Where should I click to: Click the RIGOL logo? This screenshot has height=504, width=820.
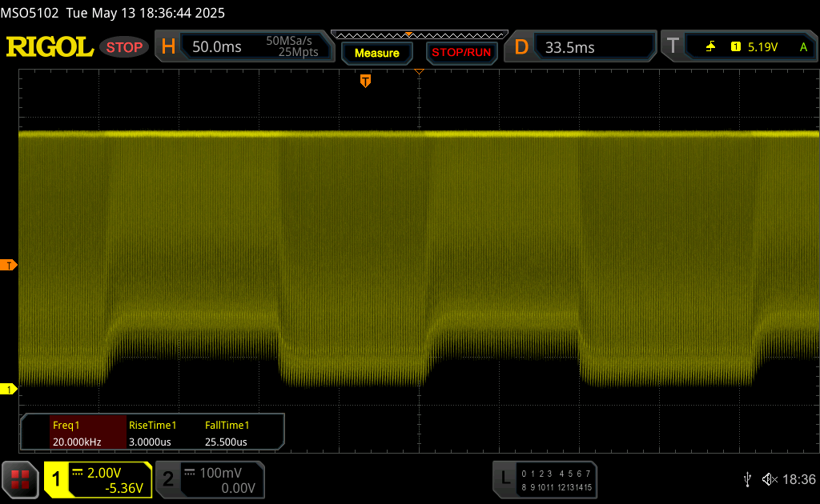[x=50, y=47]
